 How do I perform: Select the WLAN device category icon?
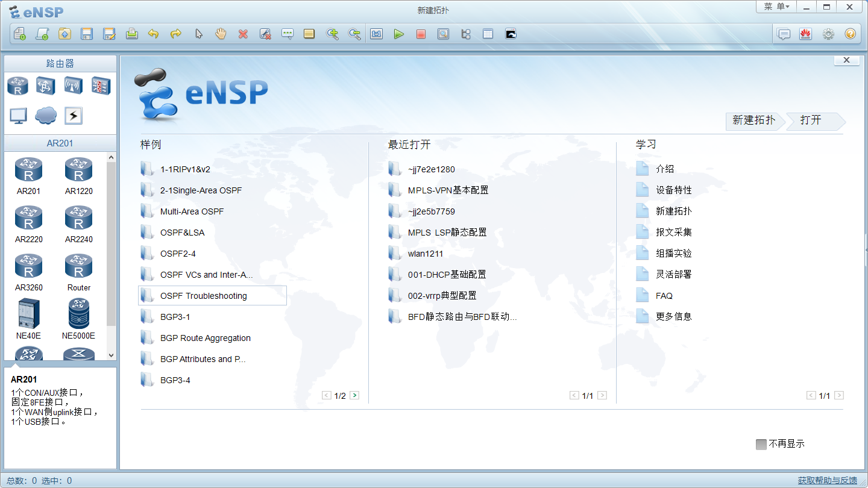tap(74, 86)
